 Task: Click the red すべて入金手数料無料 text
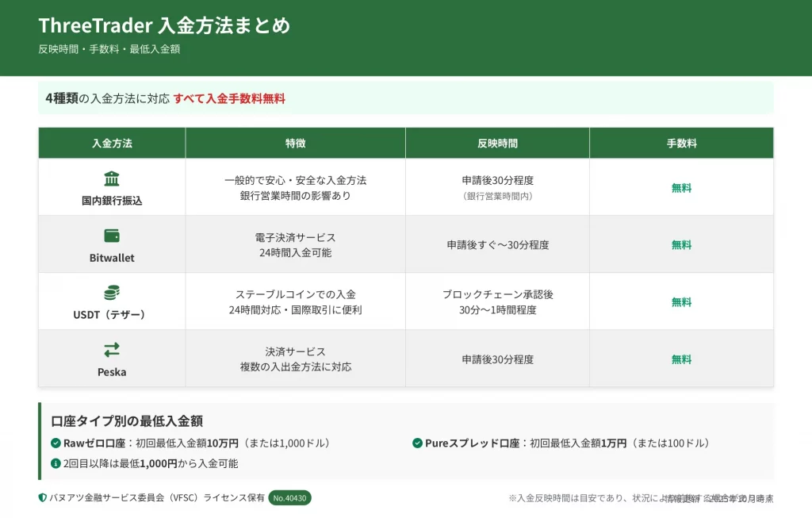(229, 99)
